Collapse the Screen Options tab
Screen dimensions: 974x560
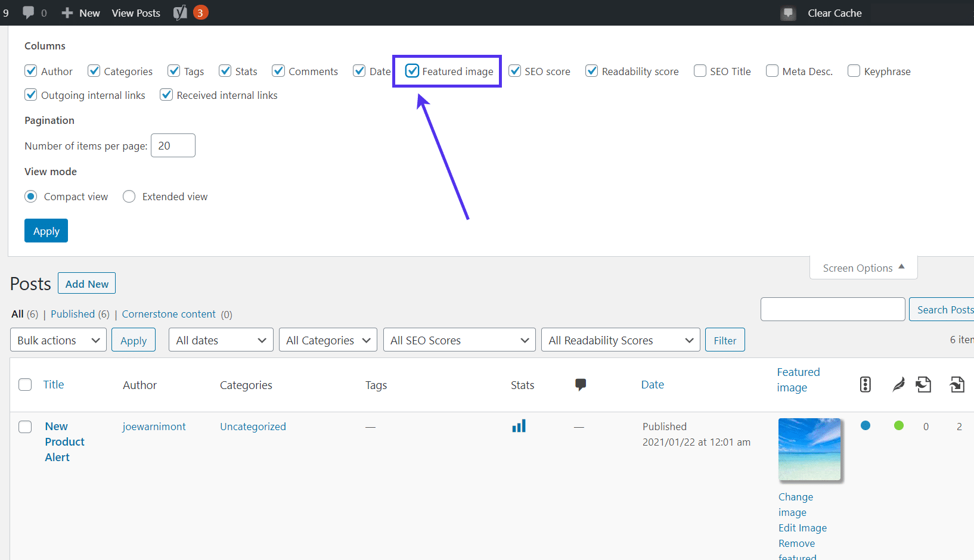pos(863,268)
